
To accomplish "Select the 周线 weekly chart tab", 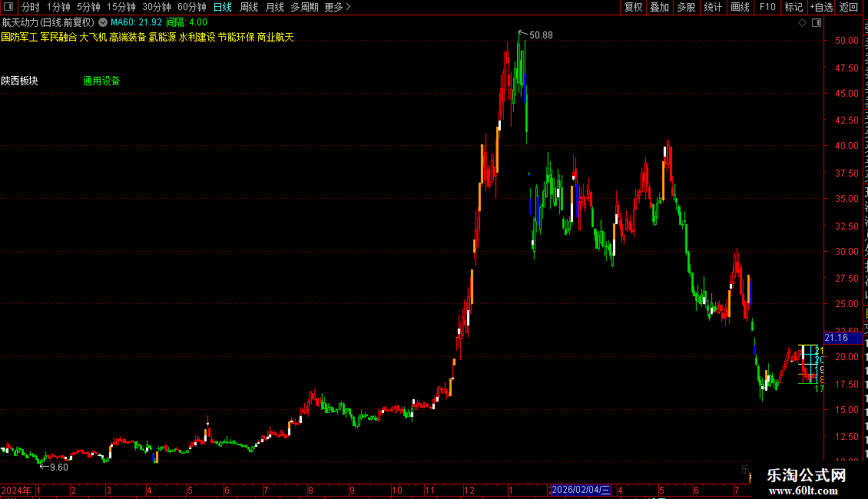I will coord(249,7).
